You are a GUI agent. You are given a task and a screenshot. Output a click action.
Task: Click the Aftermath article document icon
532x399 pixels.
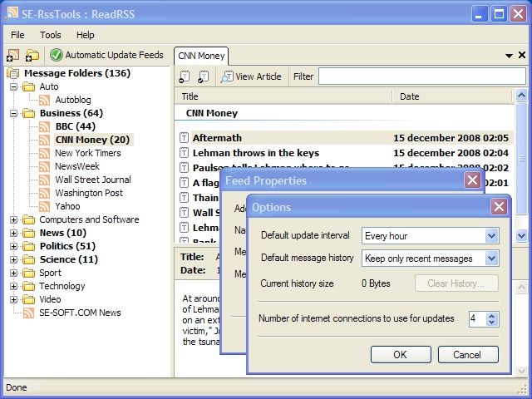point(184,138)
